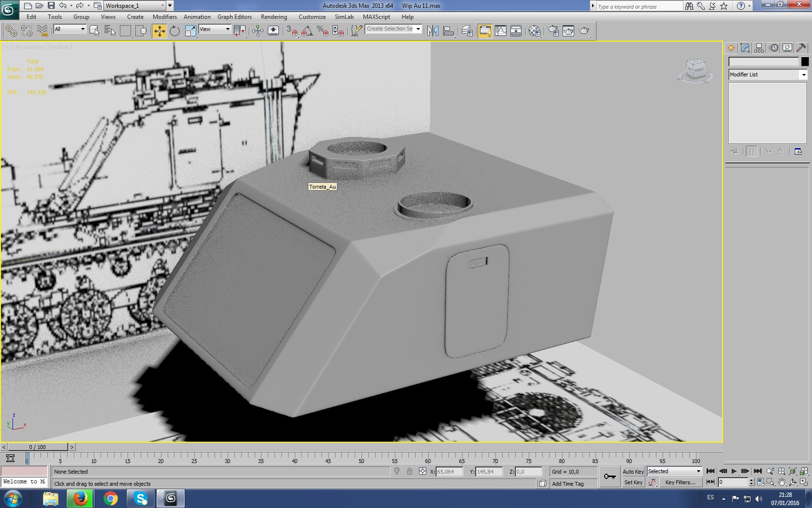
Task: Click the Align tool
Action: (449, 31)
